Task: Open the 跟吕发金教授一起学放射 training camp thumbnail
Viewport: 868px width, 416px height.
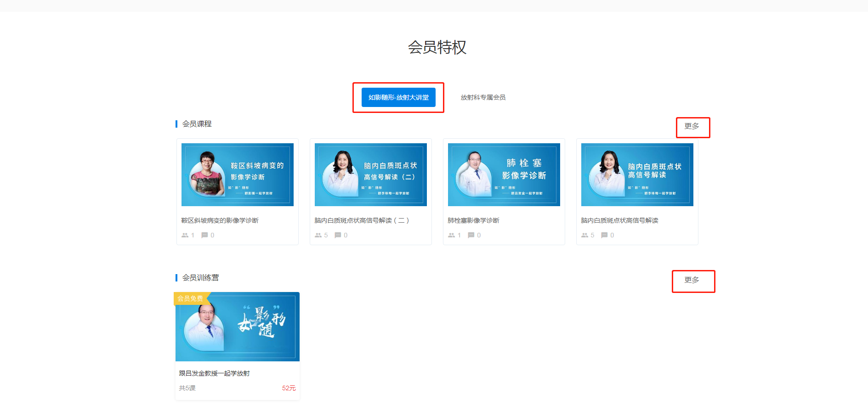Action: click(x=238, y=326)
